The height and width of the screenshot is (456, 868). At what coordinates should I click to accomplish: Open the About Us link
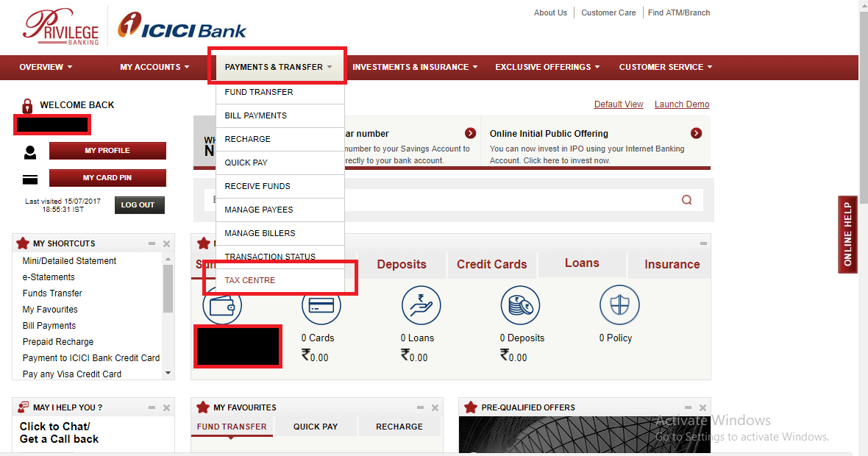click(550, 13)
